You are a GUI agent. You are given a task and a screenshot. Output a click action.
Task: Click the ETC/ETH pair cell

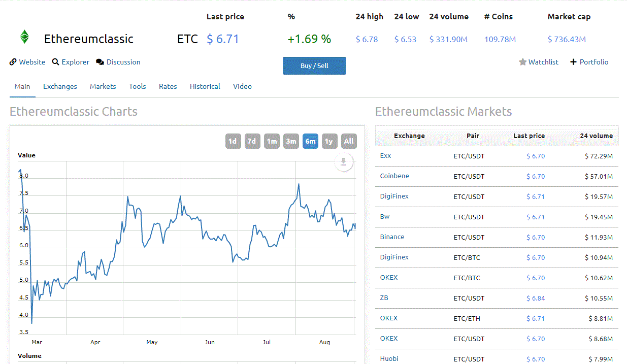click(467, 318)
